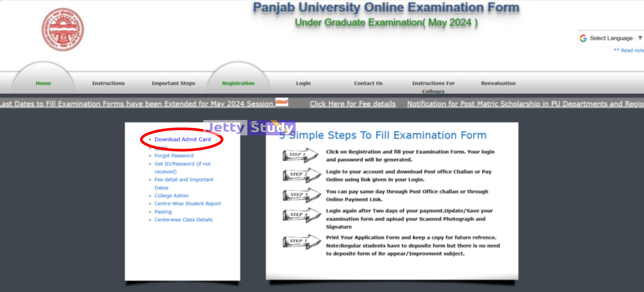The image size is (644, 292).
Task: Click step 5 text about printing Application Form
Action: coord(413,245)
